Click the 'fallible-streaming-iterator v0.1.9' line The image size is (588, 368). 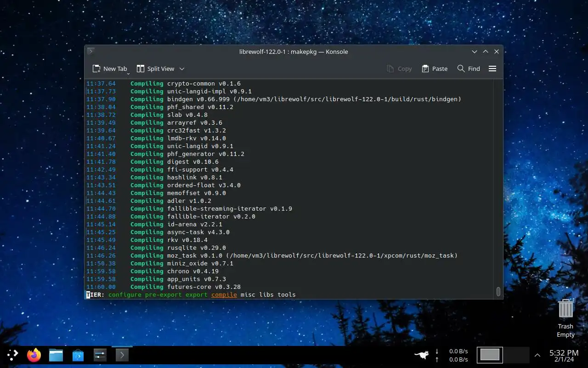(x=230, y=209)
